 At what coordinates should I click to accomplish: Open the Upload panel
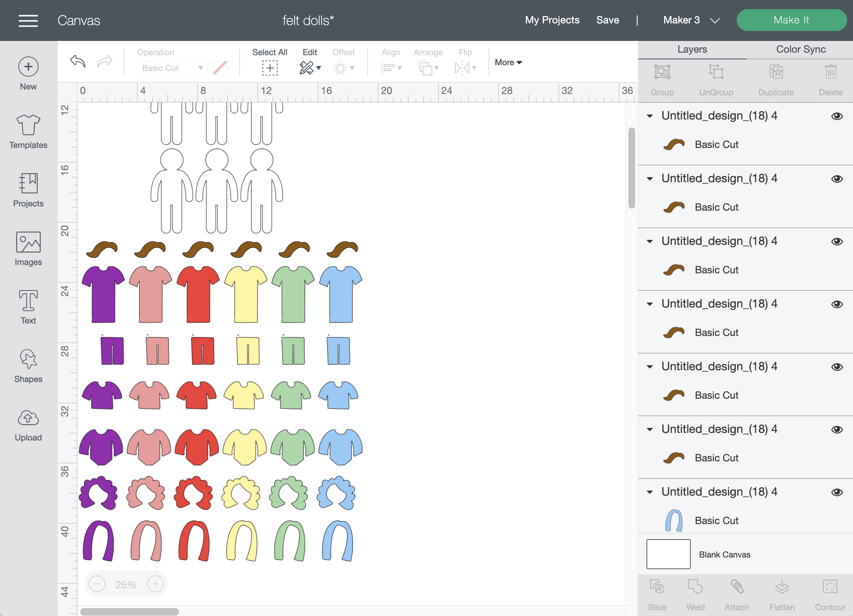28,425
